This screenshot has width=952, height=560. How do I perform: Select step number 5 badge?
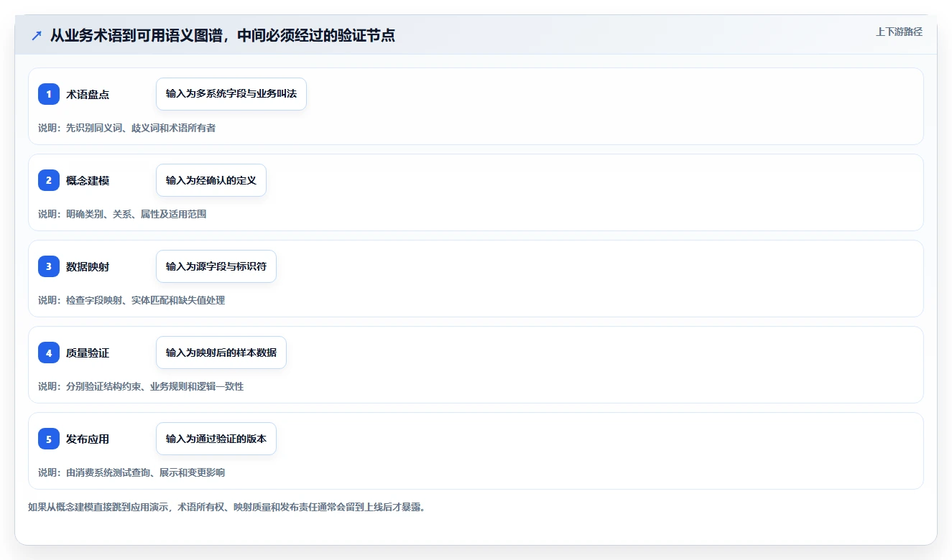point(49,439)
